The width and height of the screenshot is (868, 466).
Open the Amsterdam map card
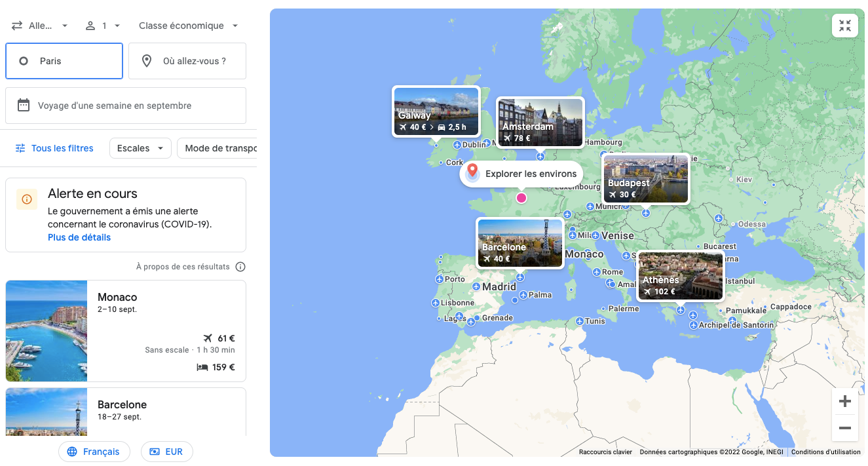(540, 123)
